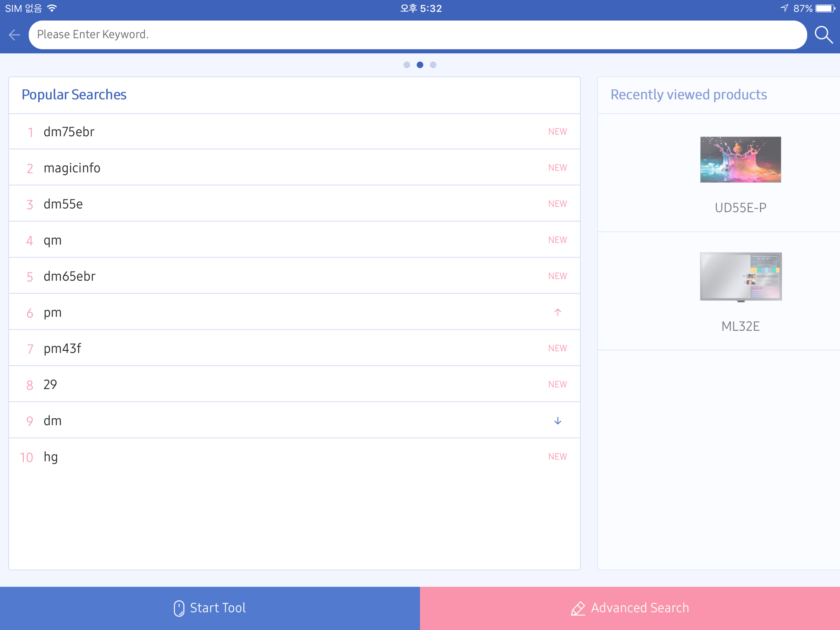840x630 pixels.
Task: Click the keyword search input field
Action: click(x=418, y=35)
